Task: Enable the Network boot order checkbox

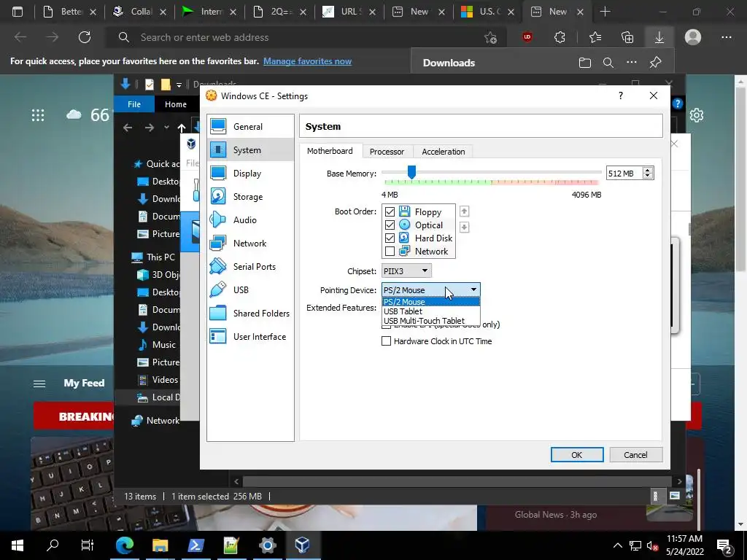Action: [390, 252]
